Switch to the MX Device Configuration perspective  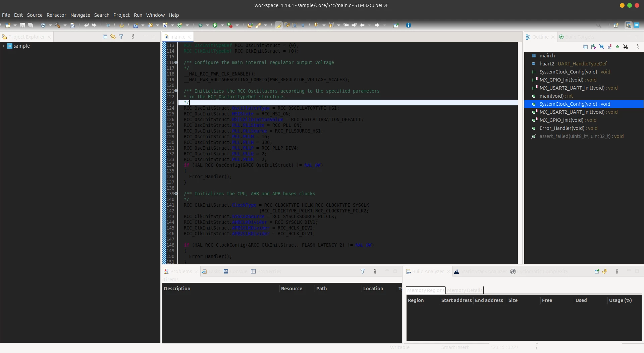[x=637, y=25]
